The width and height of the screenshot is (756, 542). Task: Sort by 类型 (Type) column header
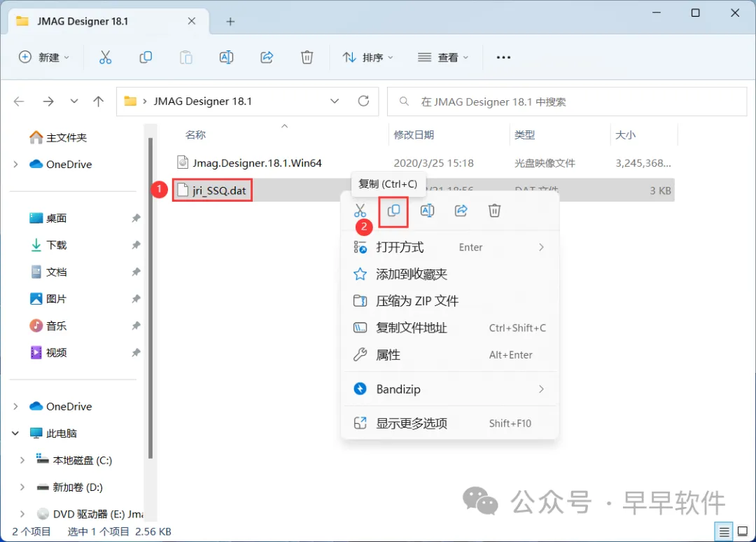(524, 135)
